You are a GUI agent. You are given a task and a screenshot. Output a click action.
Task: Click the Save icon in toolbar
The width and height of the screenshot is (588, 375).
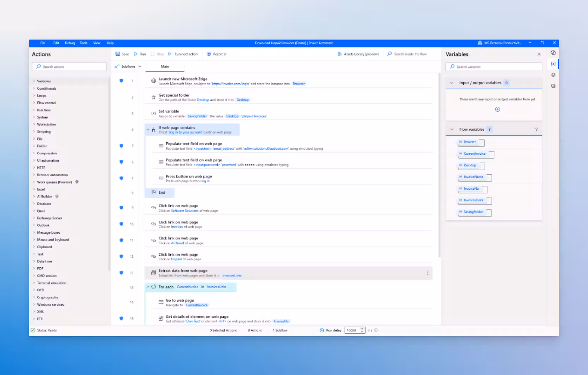tap(118, 54)
